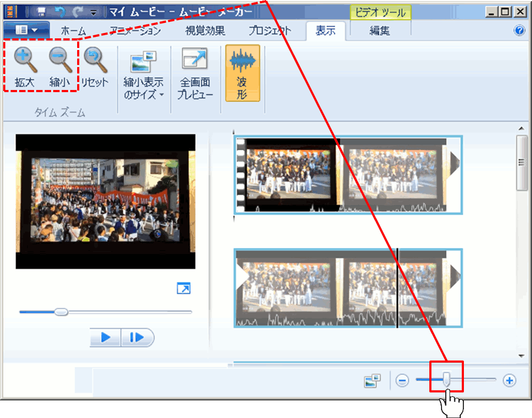Open the application menu button dropdown

click(27, 30)
